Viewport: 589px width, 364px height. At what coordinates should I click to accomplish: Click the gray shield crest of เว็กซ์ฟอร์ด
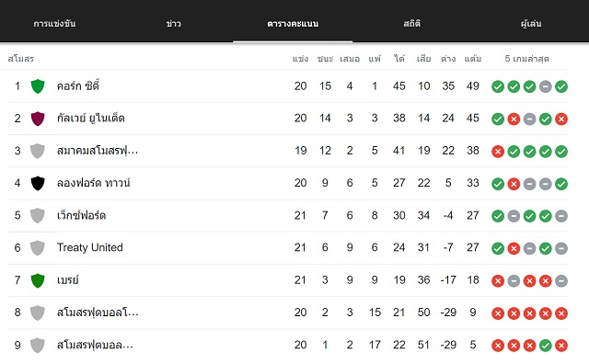coord(38,216)
